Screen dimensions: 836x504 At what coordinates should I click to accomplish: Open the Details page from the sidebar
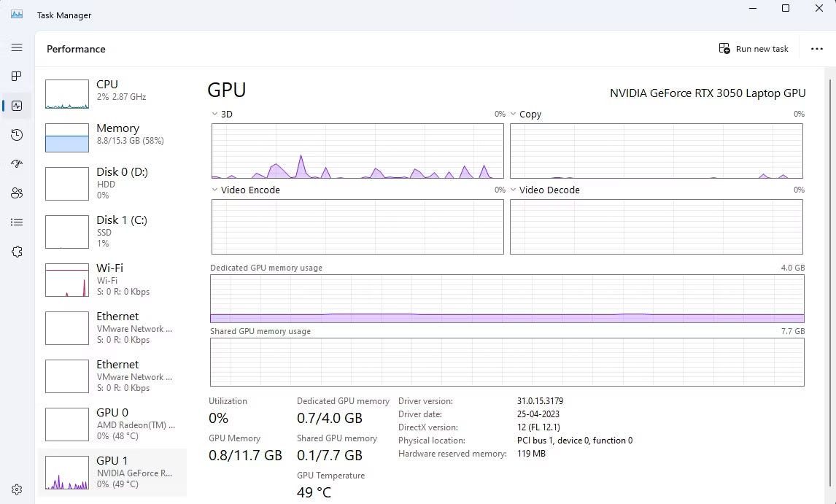(16, 222)
